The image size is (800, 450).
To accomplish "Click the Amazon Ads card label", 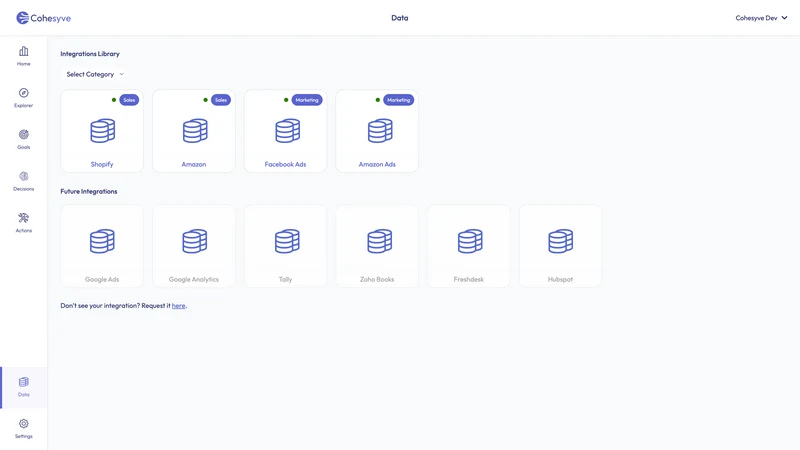I will [x=377, y=164].
